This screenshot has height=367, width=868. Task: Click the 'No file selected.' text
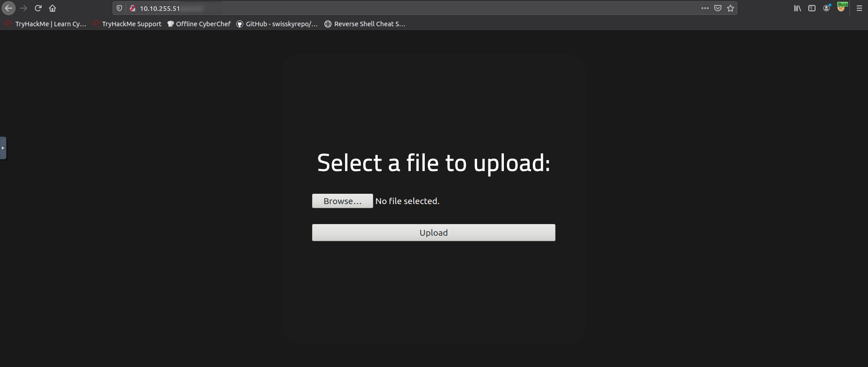[x=407, y=201]
